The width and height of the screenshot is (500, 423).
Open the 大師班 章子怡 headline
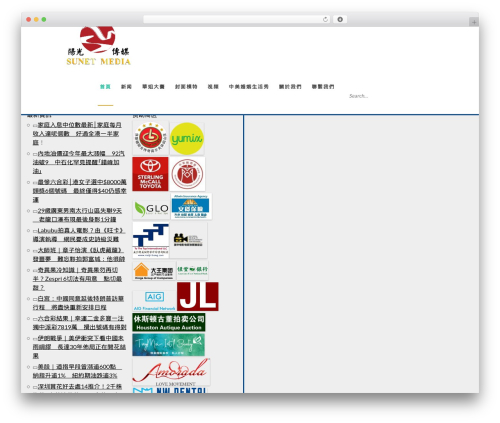pyautogui.click(x=79, y=254)
